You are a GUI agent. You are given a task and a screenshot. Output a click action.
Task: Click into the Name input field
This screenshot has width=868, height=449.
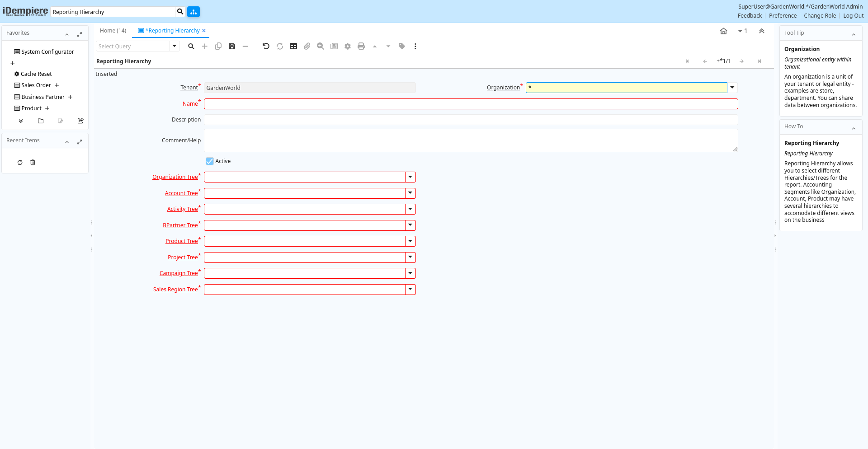tap(471, 104)
